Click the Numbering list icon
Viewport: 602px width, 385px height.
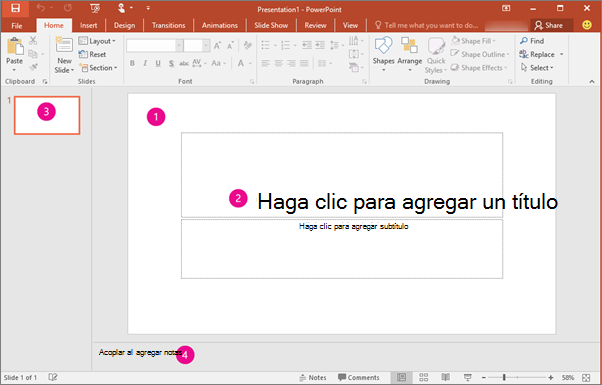pyautogui.click(x=285, y=45)
